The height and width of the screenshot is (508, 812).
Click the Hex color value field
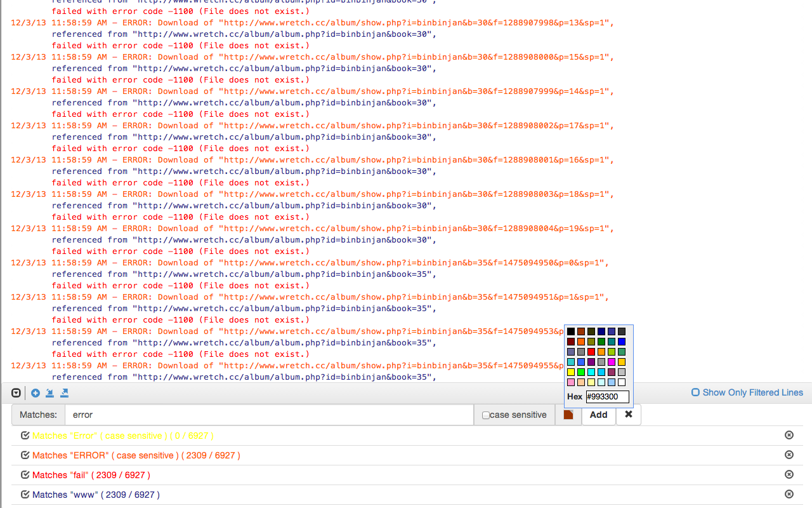pos(607,396)
